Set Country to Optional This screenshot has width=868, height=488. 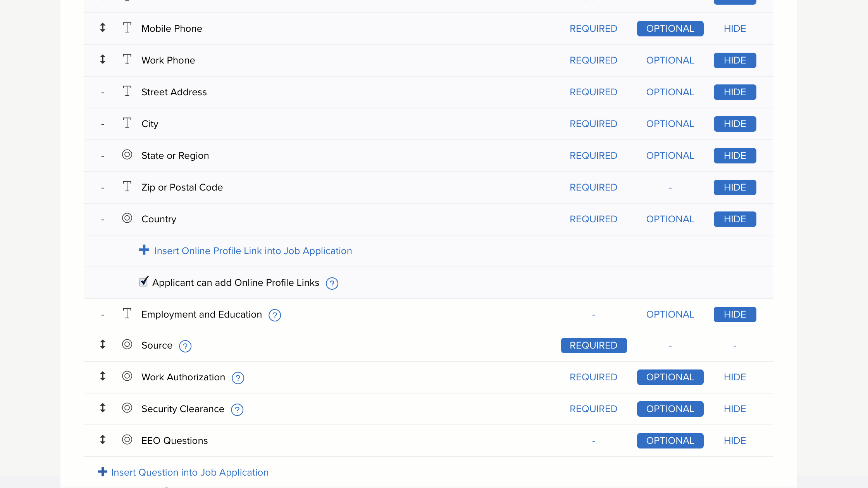(x=670, y=219)
